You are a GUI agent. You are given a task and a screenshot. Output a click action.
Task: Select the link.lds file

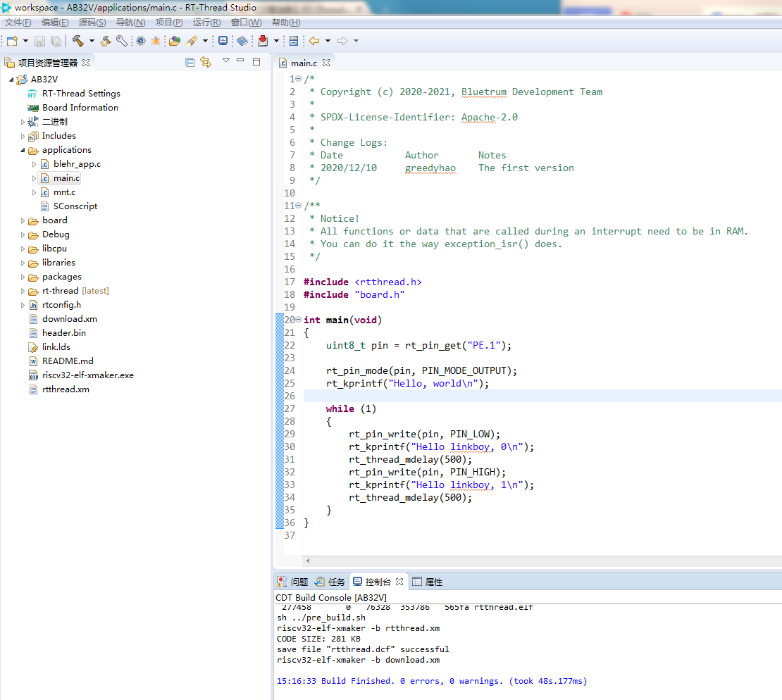click(x=56, y=347)
